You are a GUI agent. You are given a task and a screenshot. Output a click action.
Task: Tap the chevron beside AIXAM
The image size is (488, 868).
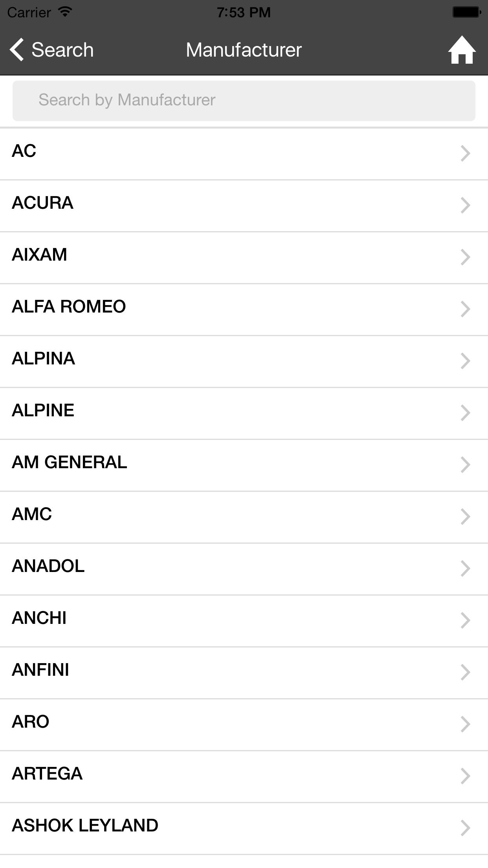coord(465,257)
